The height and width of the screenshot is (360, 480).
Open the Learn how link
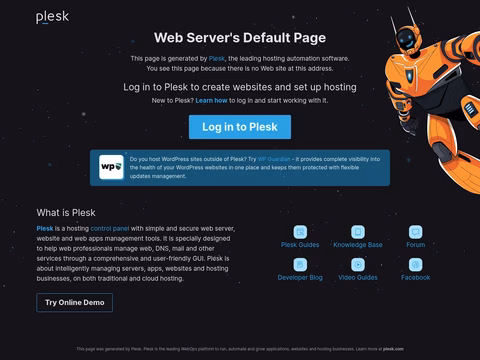[x=211, y=101]
